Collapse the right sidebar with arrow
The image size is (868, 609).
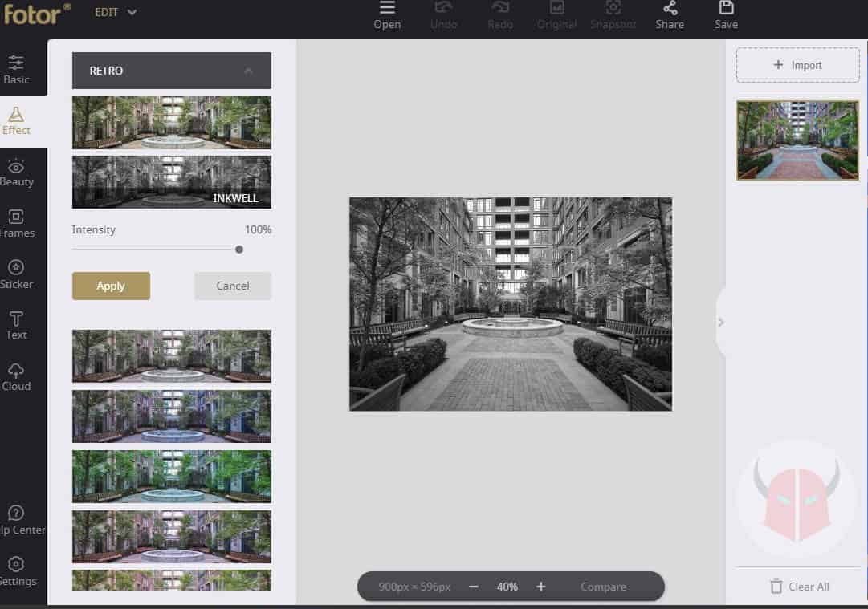click(x=720, y=322)
